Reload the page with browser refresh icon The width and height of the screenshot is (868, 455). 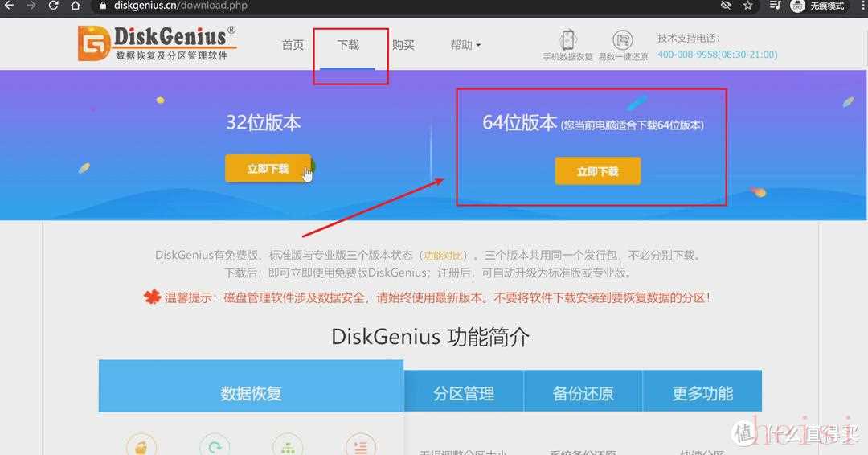tap(53, 6)
